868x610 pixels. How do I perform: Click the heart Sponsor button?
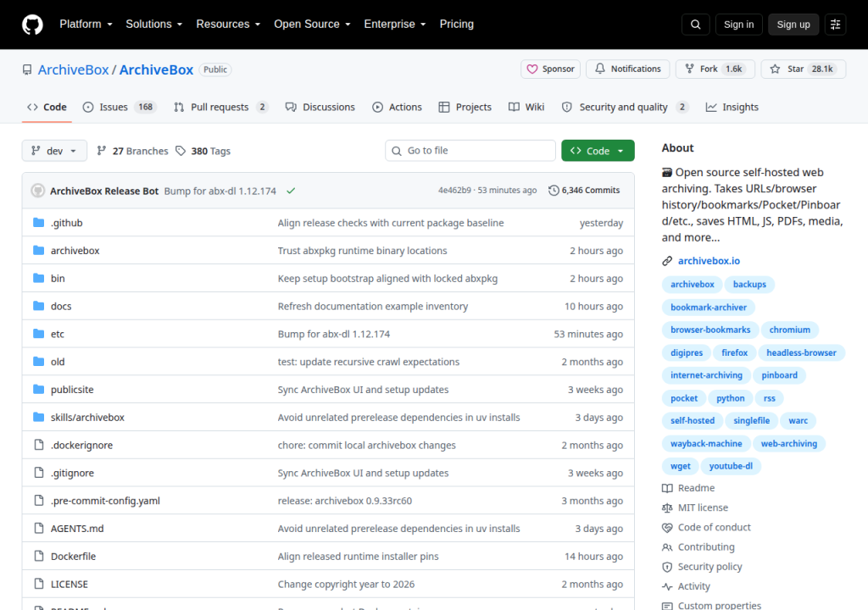coord(550,69)
